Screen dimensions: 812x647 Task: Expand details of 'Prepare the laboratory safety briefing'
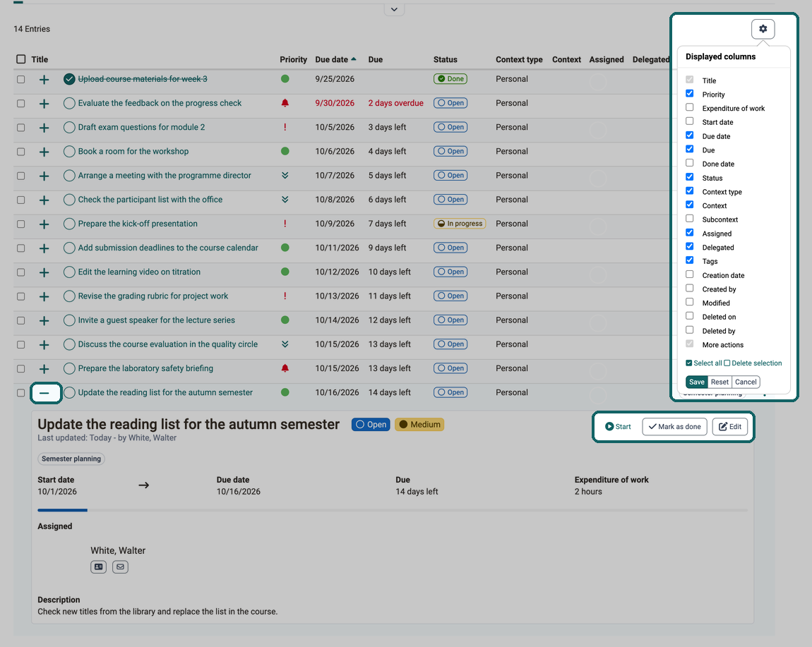point(44,368)
